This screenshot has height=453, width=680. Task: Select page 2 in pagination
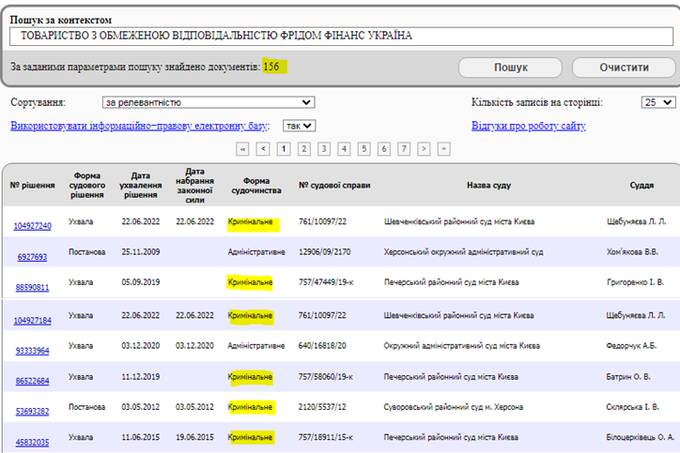pos(304,149)
